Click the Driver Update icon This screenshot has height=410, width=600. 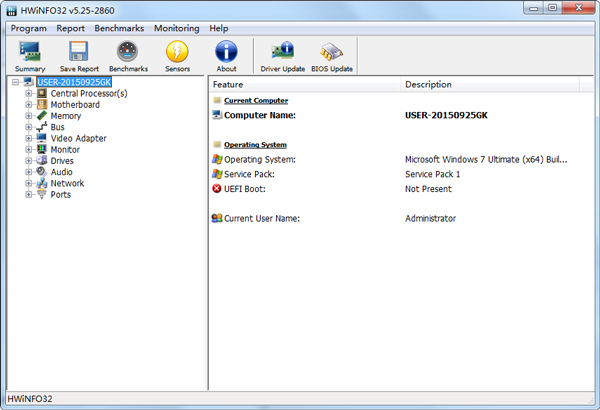tap(283, 51)
